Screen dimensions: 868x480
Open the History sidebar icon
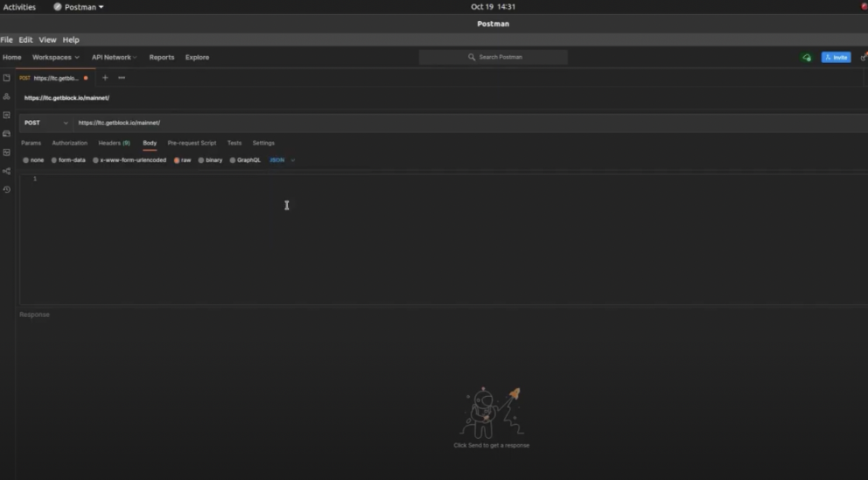[x=7, y=189]
